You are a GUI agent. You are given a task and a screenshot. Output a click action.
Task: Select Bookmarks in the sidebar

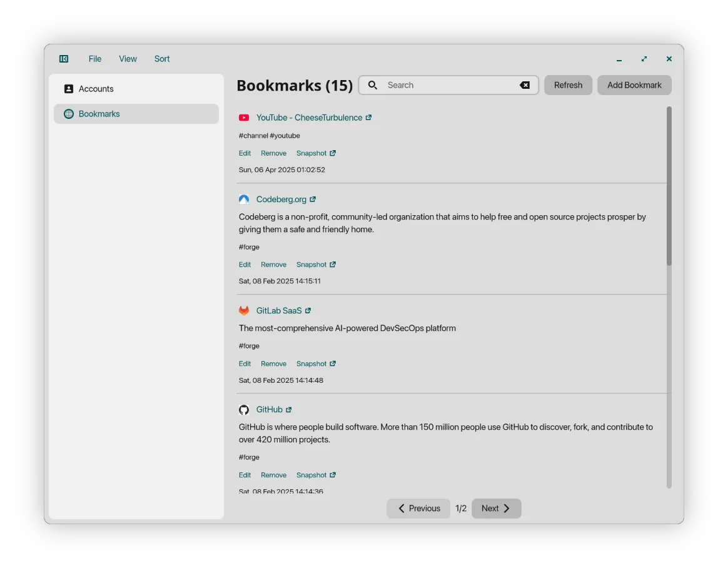pyautogui.click(x=136, y=114)
